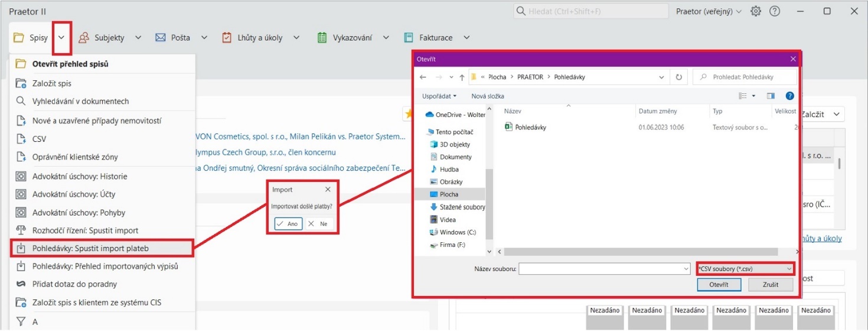This screenshot has height=332, width=868.
Task: Click the Pošta envelope icon
Action: tap(161, 38)
